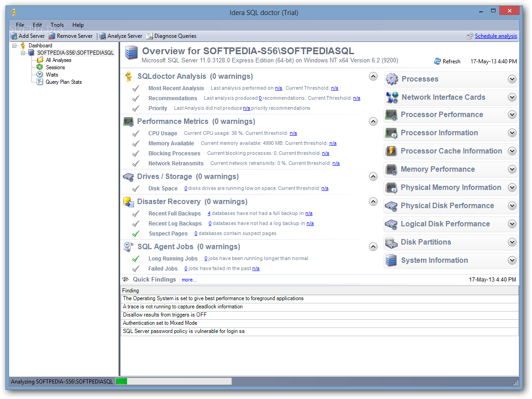Click the Suspect Pages green check mark

coord(136,233)
